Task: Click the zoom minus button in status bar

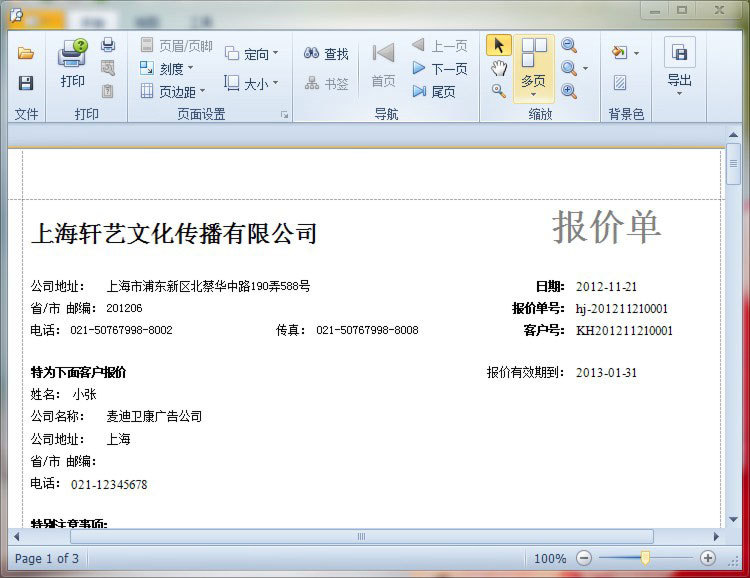Action: [x=584, y=558]
